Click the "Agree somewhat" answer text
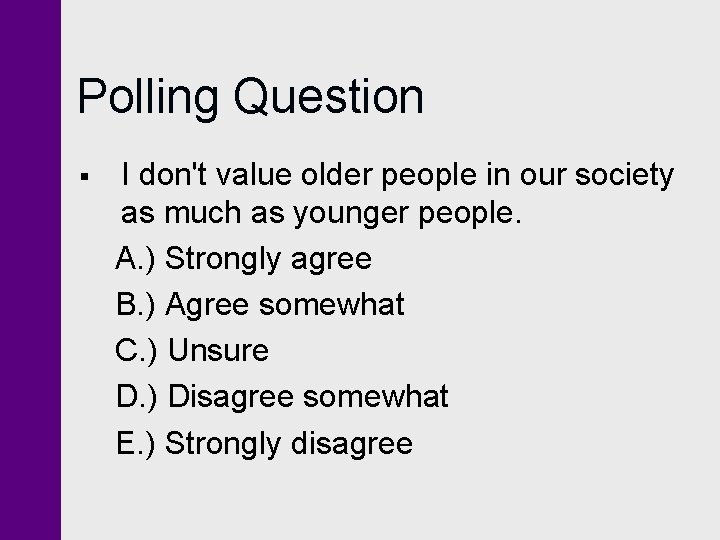 285,304
